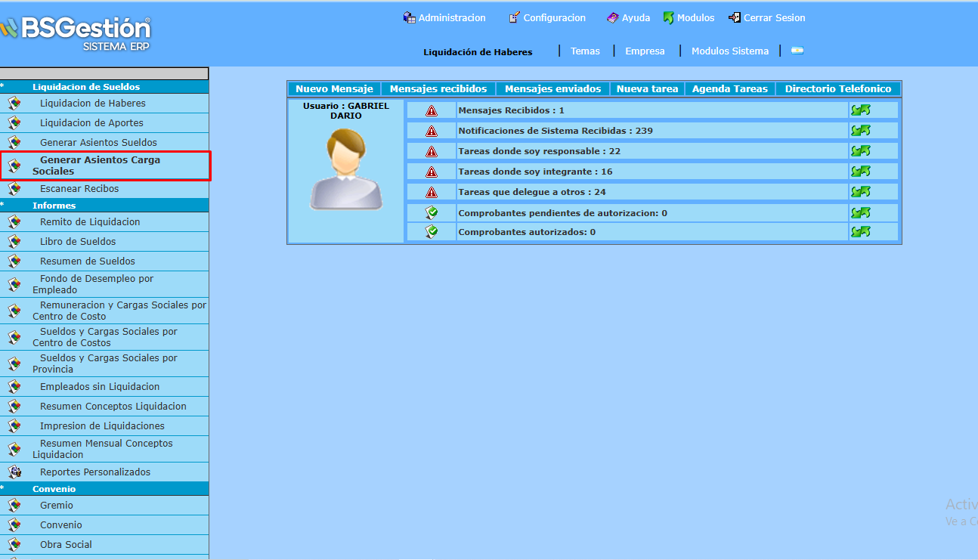Open Generar Asientos Sueldos link
This screenshot has width=978, height=560.
pyautogui.click(x=98, y=143)
